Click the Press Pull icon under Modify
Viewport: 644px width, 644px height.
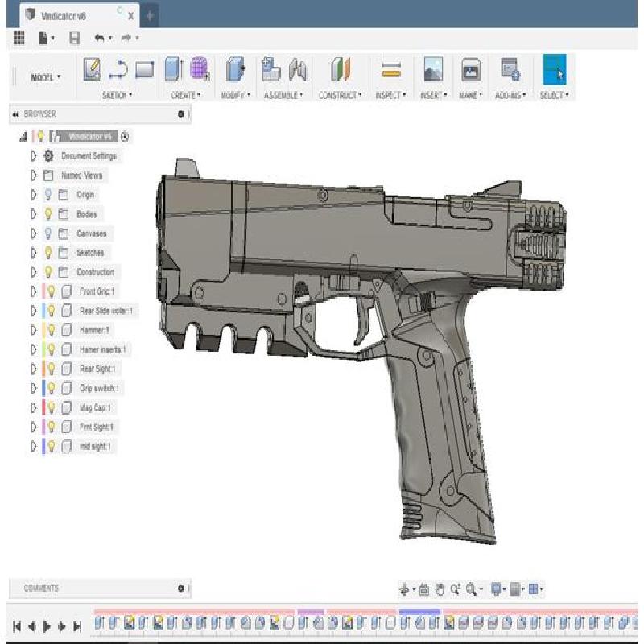236,70
